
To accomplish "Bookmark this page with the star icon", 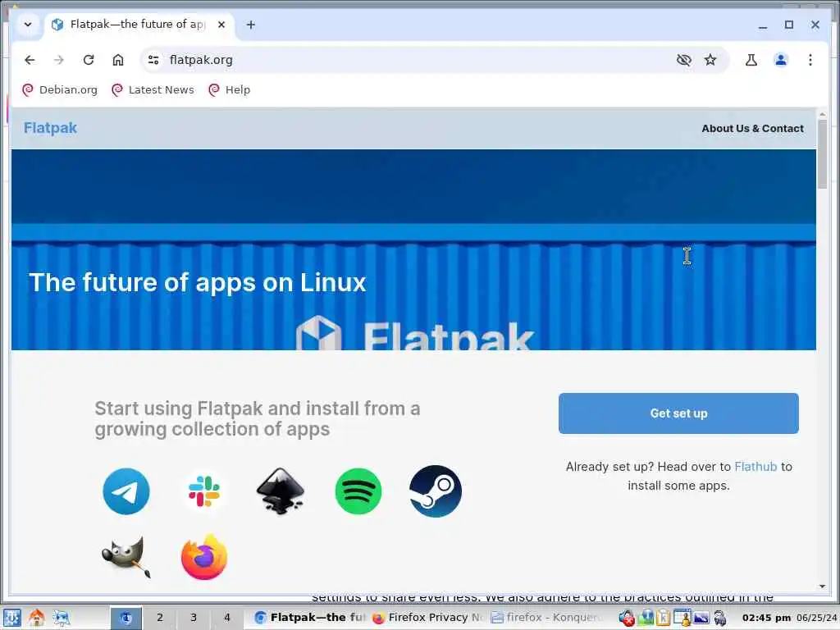I will point(710,60).
